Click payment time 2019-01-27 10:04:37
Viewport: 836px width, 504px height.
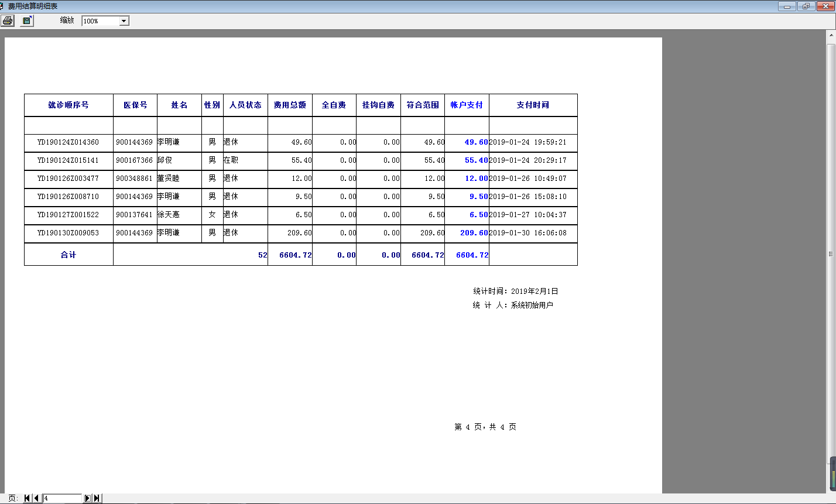(527, 215)
